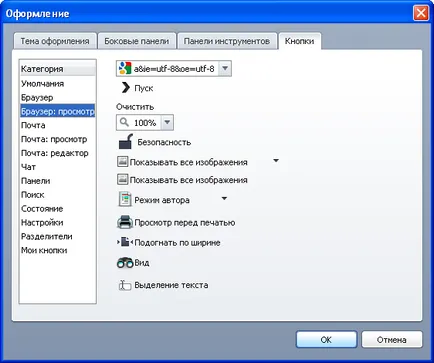Click the Пуск button label
434x363 pixels.
pos(144,88)
